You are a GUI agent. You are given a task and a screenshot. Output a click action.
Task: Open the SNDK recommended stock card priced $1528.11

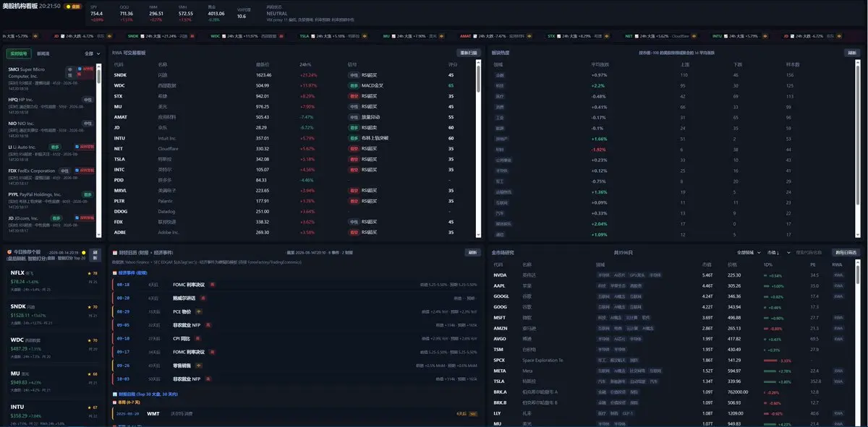pos(54,313)
